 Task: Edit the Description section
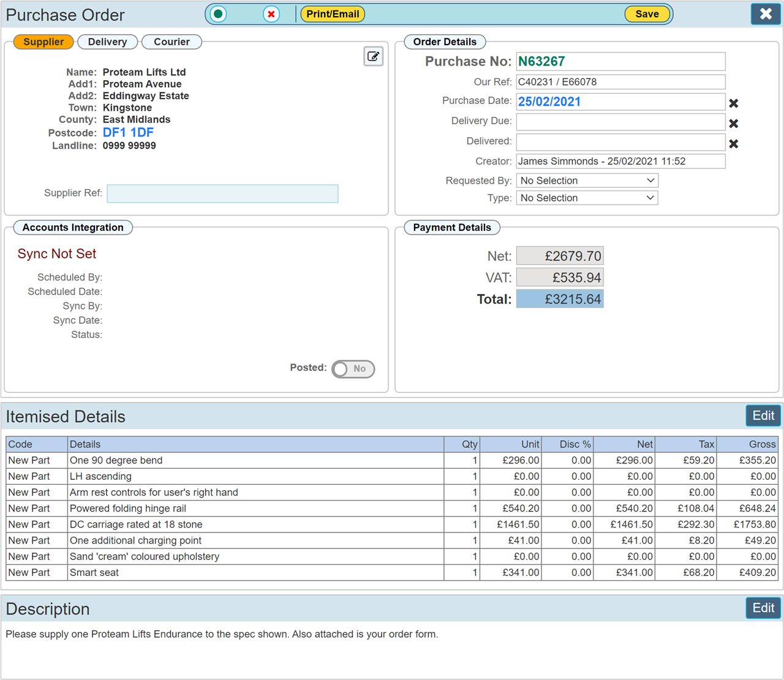(763, 608)
